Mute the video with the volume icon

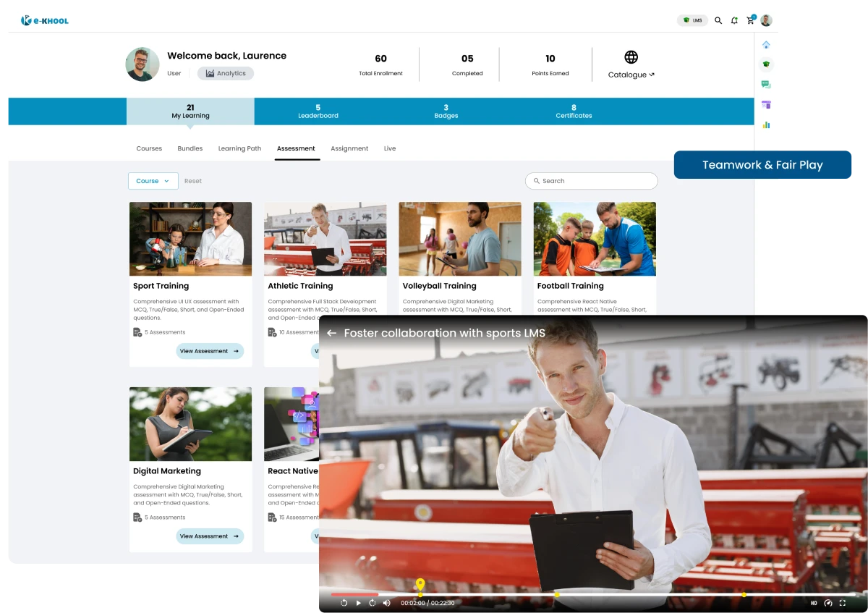[x=386, y=603]
